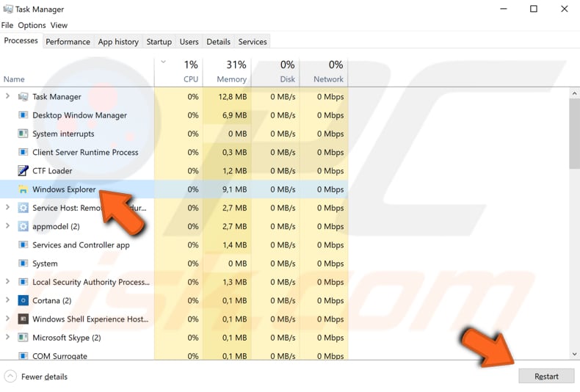
Task: Expand the appmodel (2) group
Action: point(7,226)
